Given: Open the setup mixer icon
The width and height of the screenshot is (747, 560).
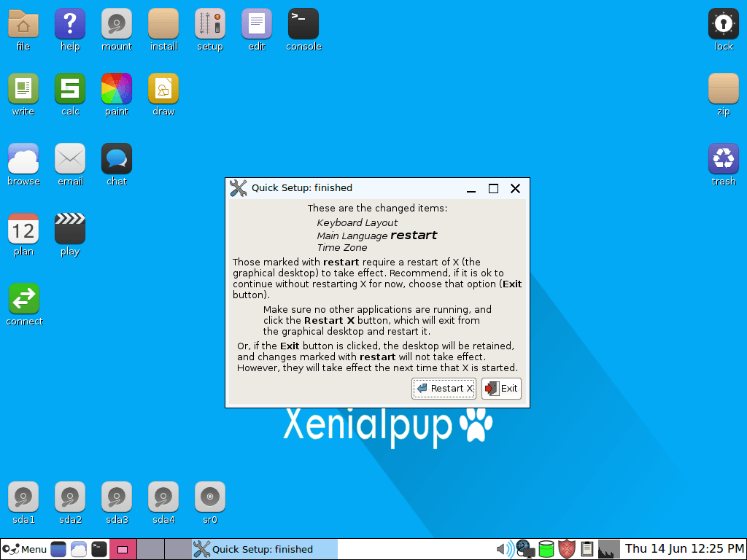Looking at the screenshot, I should point(209,24).
